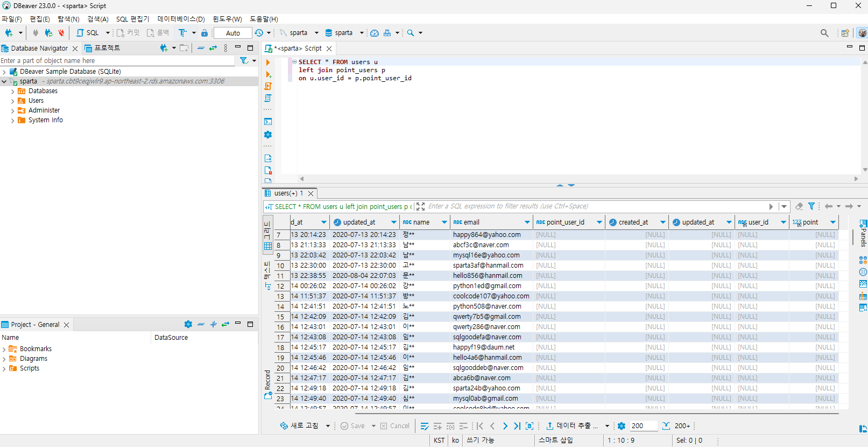Viewport: 868px width, 447px height.
Task: Click the quick search magnifier at far right
Action: (824, 33)
